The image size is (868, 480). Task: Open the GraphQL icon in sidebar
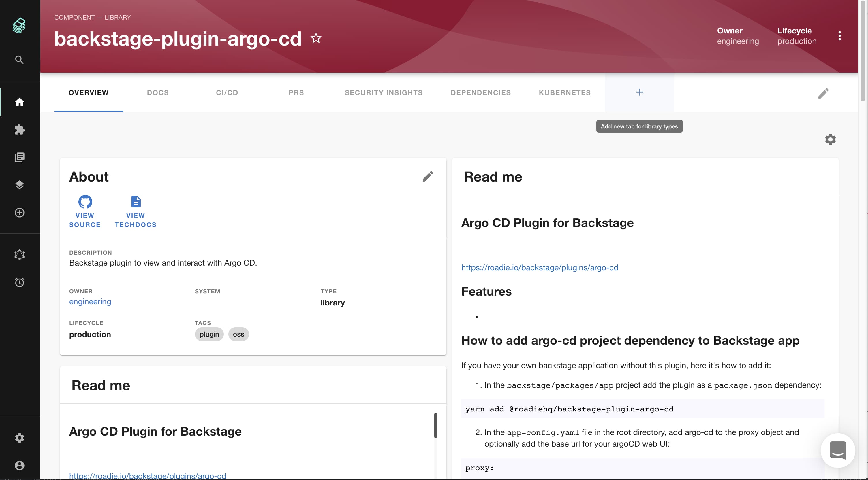[x=20, y=254]
